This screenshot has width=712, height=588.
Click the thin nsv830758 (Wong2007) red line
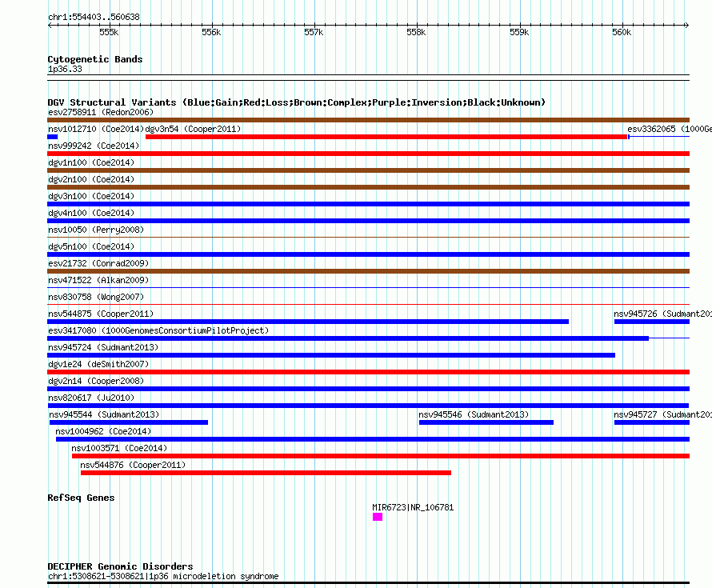pos(368,304)
